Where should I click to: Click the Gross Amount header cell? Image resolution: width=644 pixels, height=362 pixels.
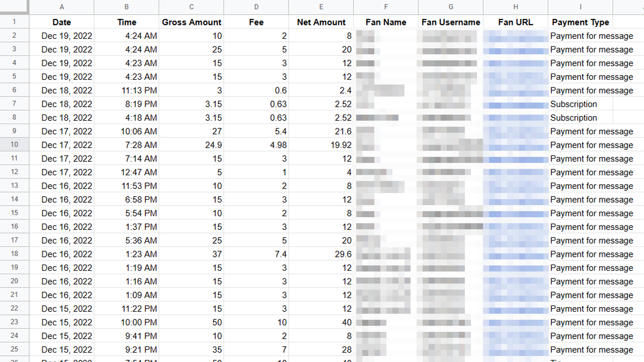tap(191, 22)
